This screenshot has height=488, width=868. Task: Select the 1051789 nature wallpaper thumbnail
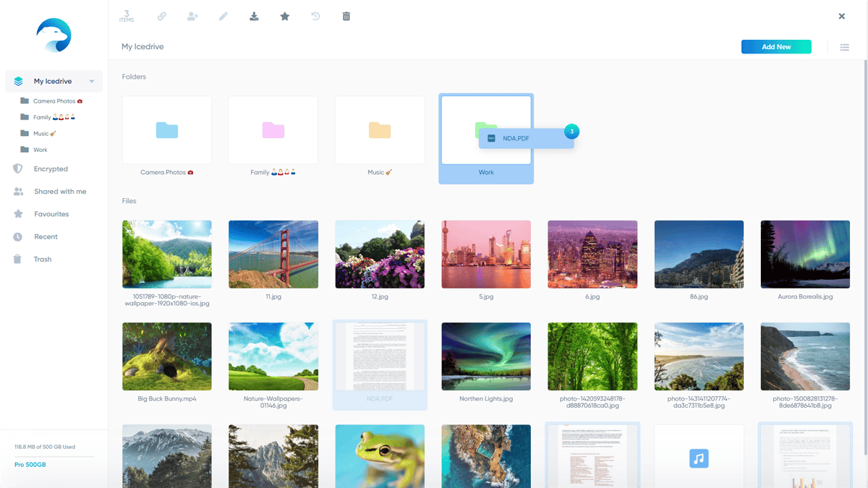pos(167,254)
